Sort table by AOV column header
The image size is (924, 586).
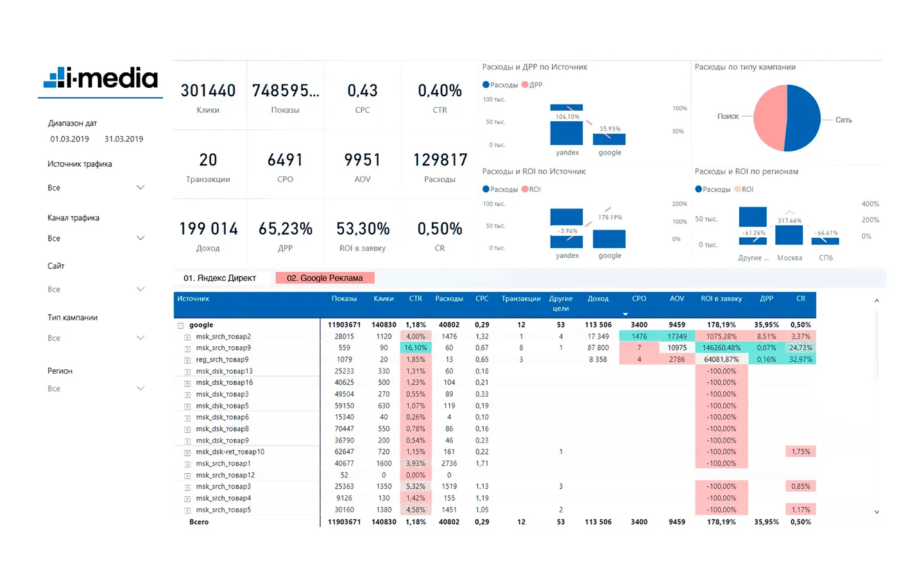(677, 299)
